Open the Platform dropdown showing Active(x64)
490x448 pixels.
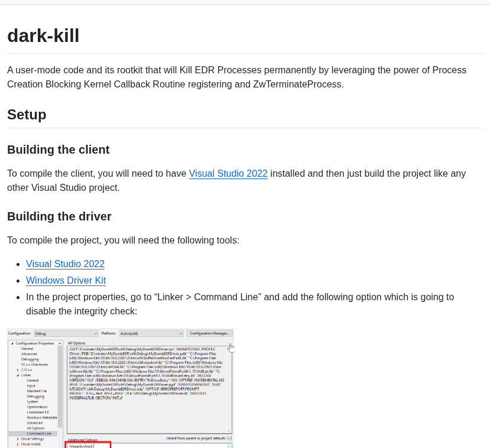coord(151,333)
